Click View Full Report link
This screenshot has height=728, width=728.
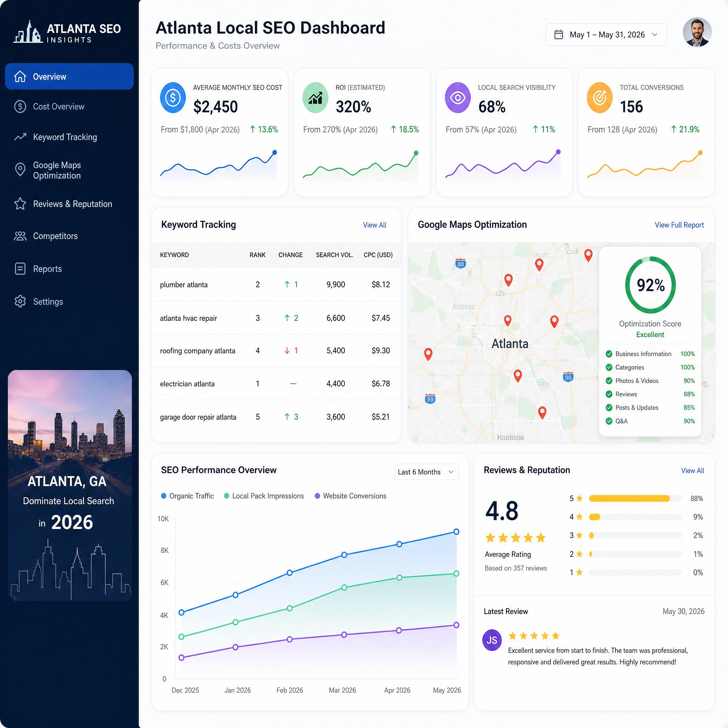(679, 225)
